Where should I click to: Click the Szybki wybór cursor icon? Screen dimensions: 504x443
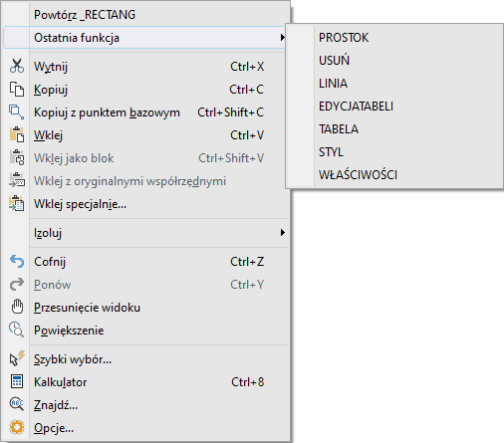[x=17, y=359]
